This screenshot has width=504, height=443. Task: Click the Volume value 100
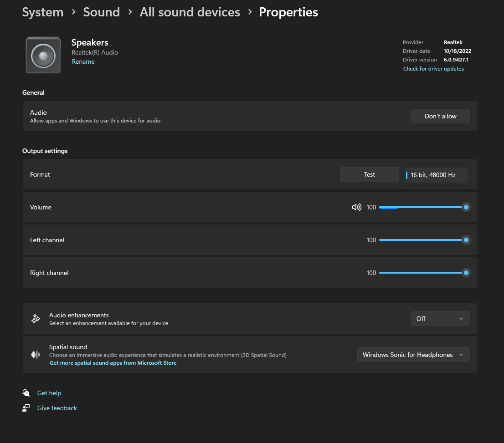371,207
